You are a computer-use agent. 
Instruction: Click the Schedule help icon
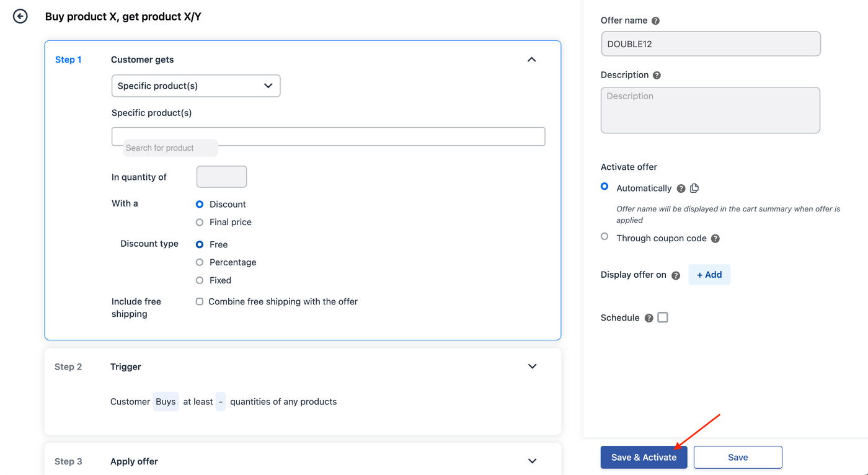point(649,318)
